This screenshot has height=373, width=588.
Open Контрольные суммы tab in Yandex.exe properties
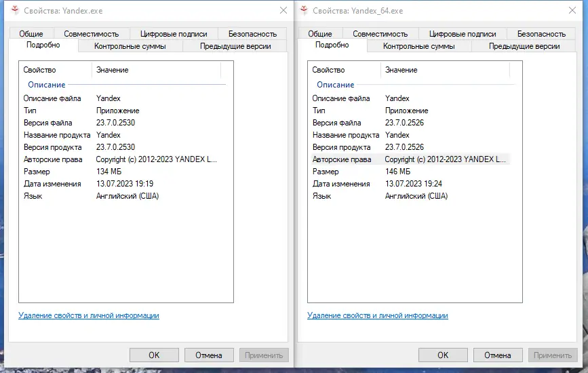point(130,46)
